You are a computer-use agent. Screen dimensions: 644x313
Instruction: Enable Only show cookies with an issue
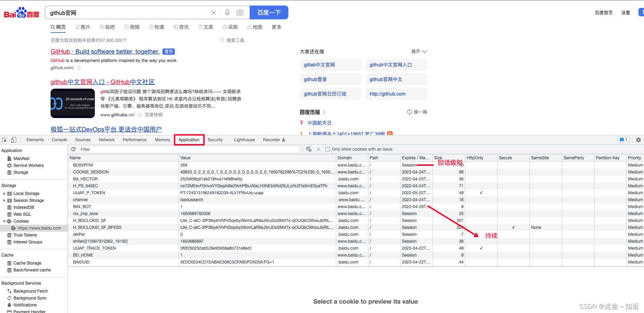click(327, 149)
